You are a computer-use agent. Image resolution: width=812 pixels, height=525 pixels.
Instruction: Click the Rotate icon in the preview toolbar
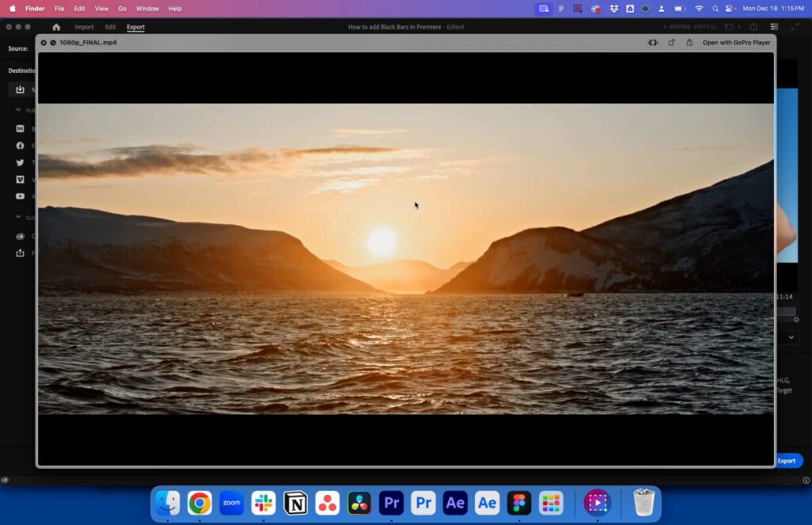pyautogui.click(x=672, y=43)
